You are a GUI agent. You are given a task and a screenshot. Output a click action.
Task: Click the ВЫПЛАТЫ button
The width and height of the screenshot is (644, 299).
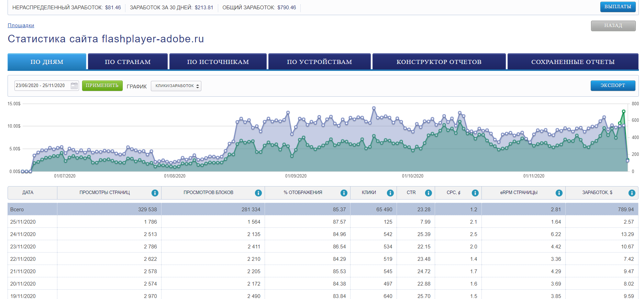(x=618, y=7)
